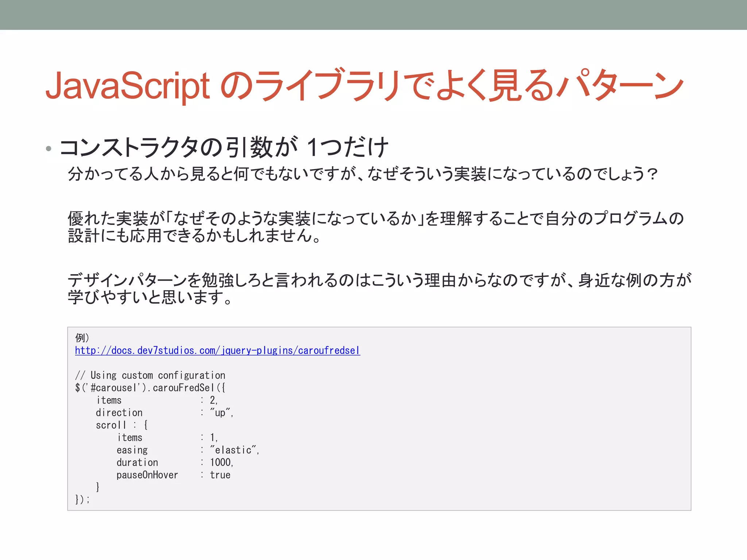Click the '"up",' value
The image size is (747, 560).
(x=222, y=413)
